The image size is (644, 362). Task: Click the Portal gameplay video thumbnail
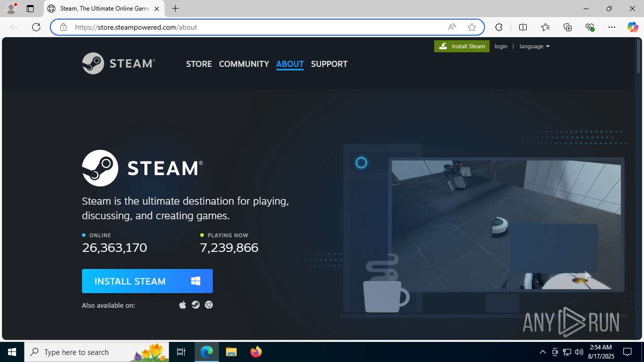coord(506,225)
